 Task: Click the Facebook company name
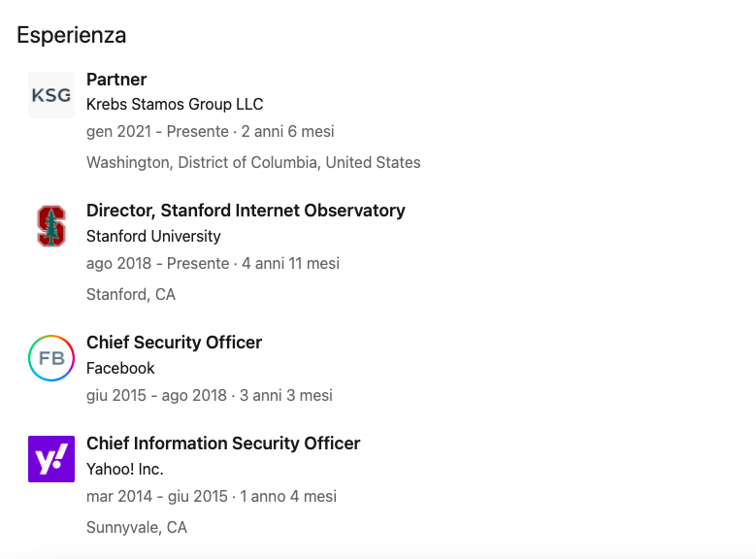[x=120, y=369]
